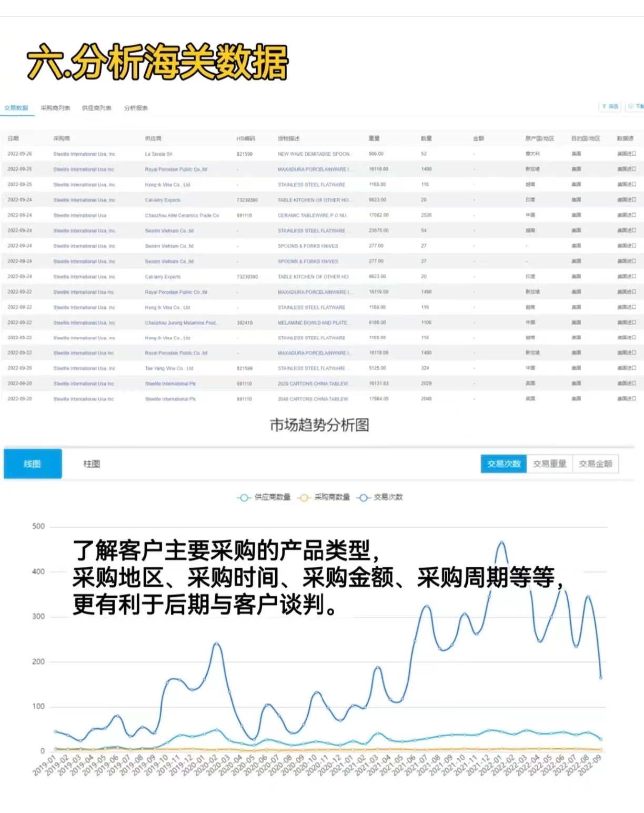
Task: Toggle the 采购商数量 legend entry
Action: point(324,497)
